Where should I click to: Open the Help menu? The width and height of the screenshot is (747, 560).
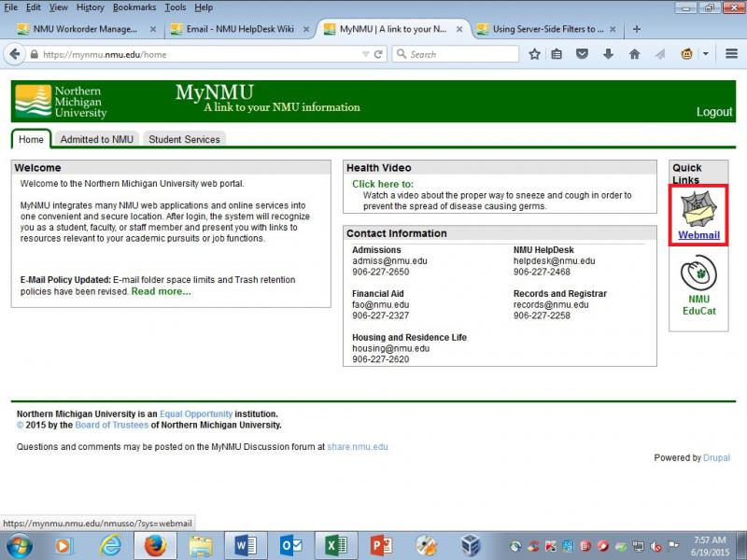(204, 7)
